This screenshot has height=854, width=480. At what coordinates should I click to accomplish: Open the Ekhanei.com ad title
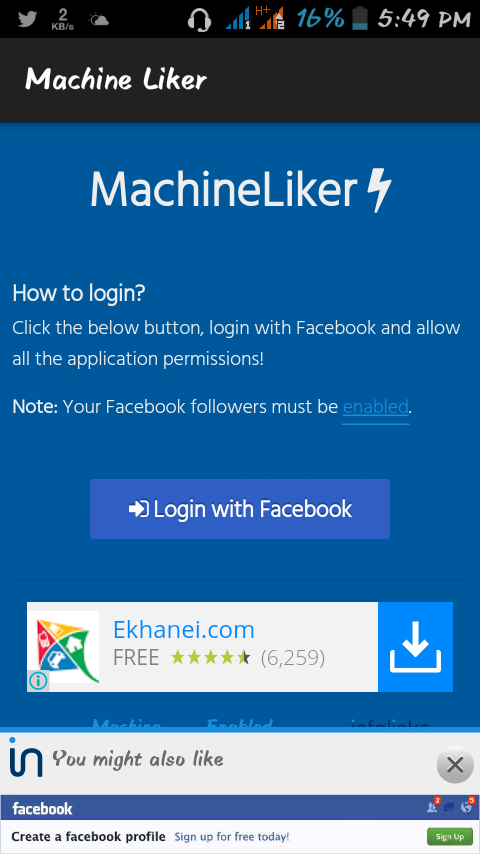184,630
